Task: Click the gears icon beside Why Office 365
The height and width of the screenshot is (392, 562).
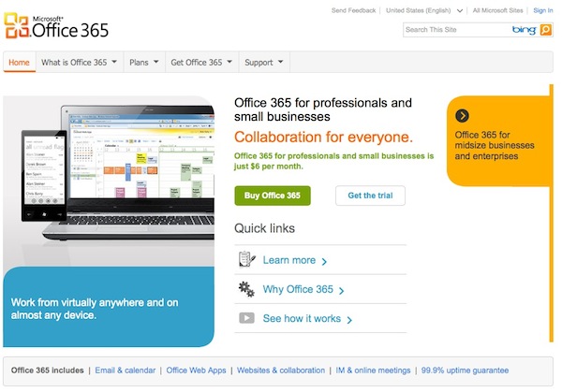Action: [246, 289]
